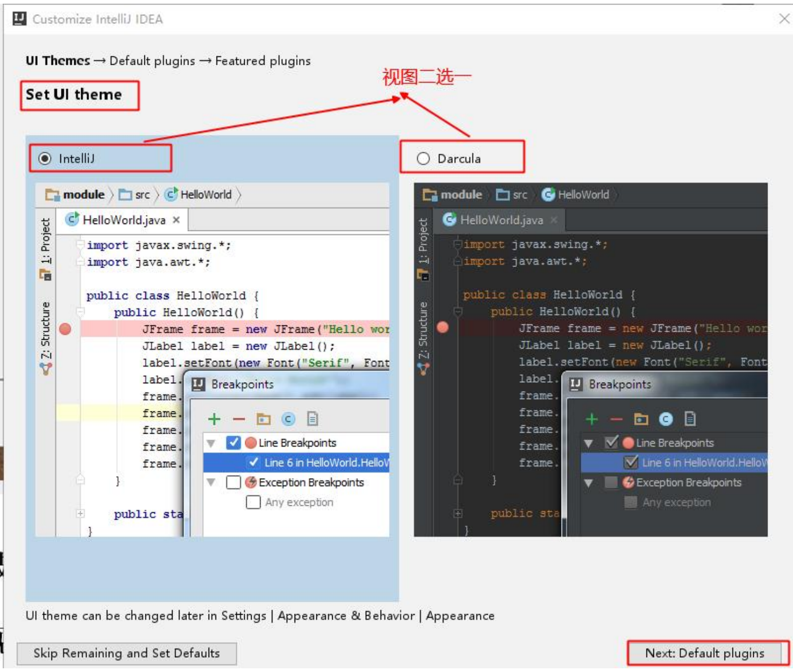This screenshot has height=672, width=793.
Task: Click src folder icon in light preview
Action: pos(125,195)
